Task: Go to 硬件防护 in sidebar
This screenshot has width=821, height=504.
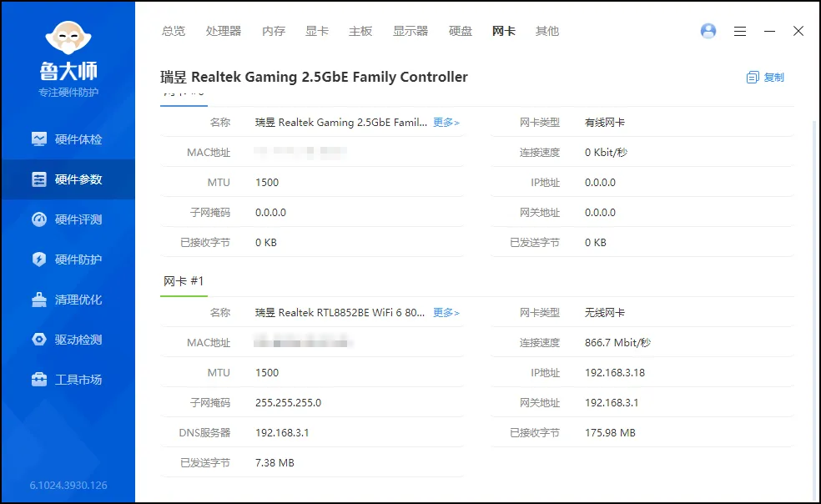Action: (x=78, y=260)
